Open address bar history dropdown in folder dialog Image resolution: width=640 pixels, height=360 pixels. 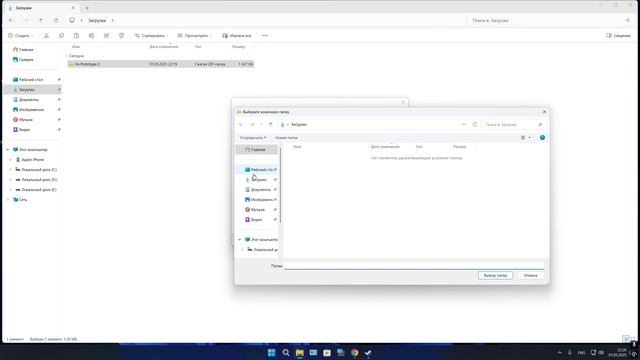tap(464, 124)
